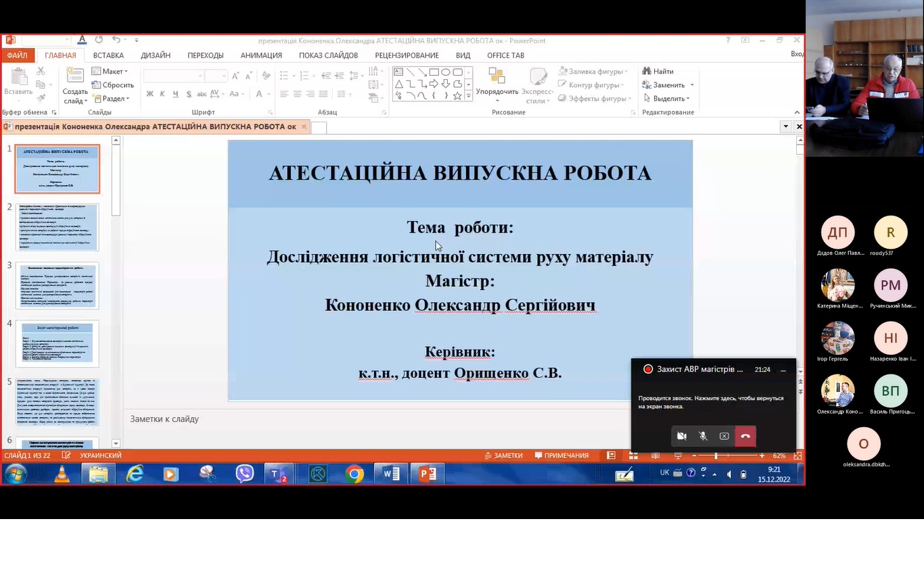Open Google Chrome from the taskbar

tap(354, 474)
